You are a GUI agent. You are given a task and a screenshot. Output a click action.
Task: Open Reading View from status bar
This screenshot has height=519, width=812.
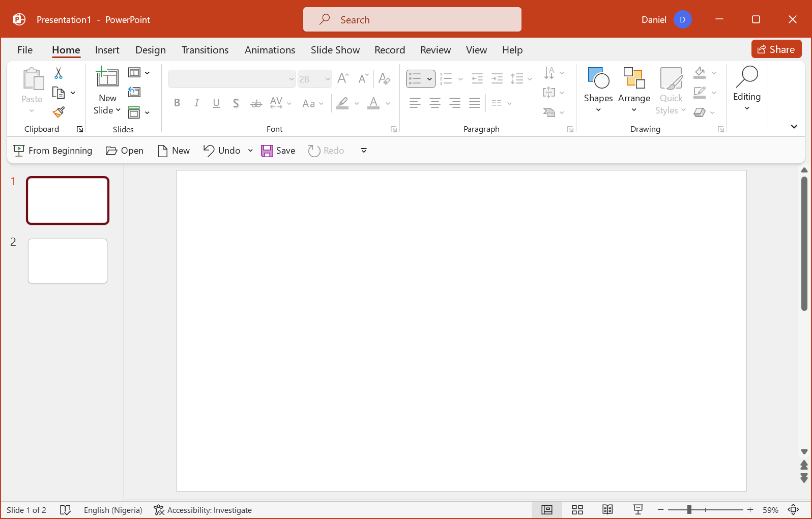click(607, 510)
